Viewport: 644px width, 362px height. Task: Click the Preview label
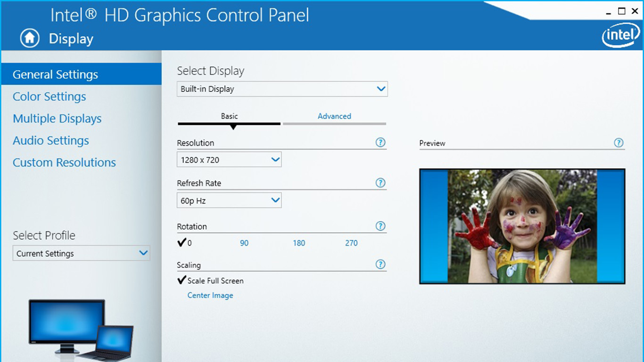432,143
